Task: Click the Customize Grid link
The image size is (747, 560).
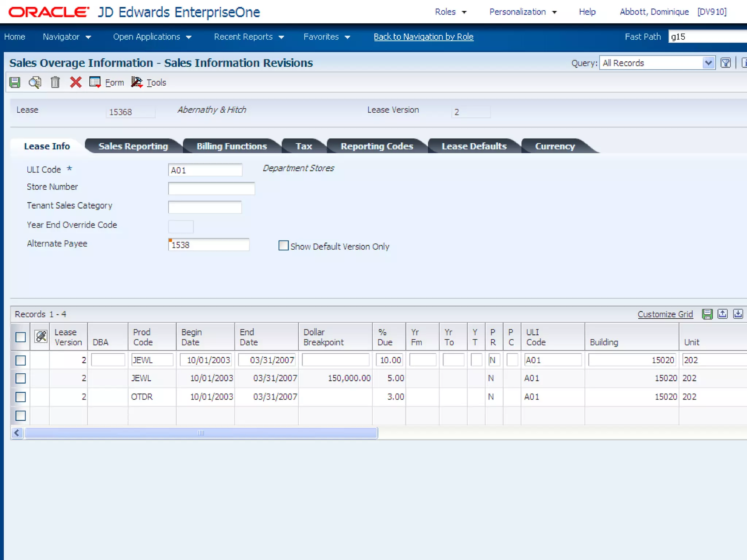Action: click(665, 314)
